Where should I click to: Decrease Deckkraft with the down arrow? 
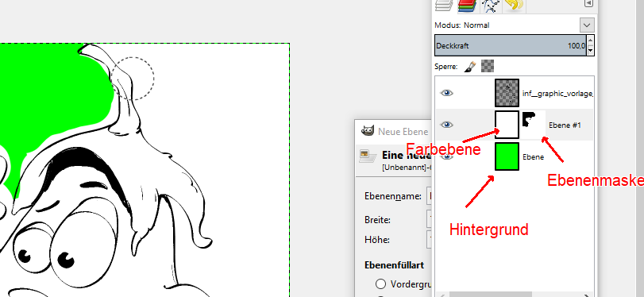pos(591,51)
